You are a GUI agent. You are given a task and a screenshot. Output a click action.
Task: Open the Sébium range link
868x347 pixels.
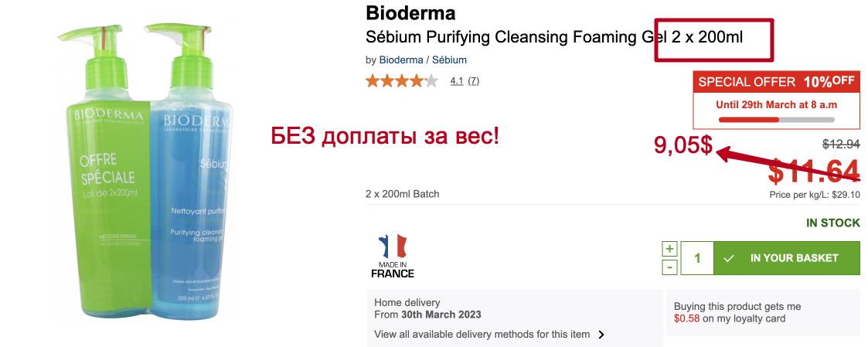[x=449, y=60]
